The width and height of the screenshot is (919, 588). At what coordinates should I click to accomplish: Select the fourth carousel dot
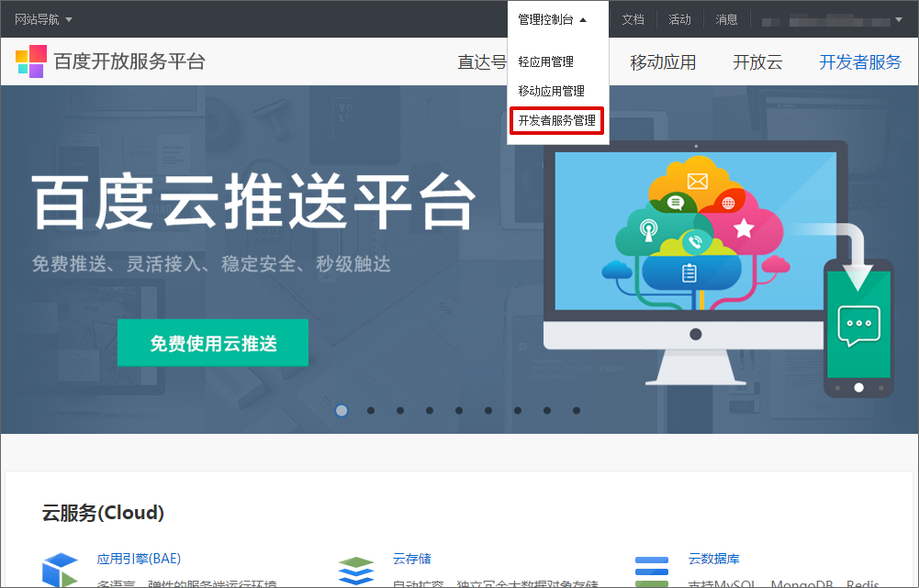(430, 411)
